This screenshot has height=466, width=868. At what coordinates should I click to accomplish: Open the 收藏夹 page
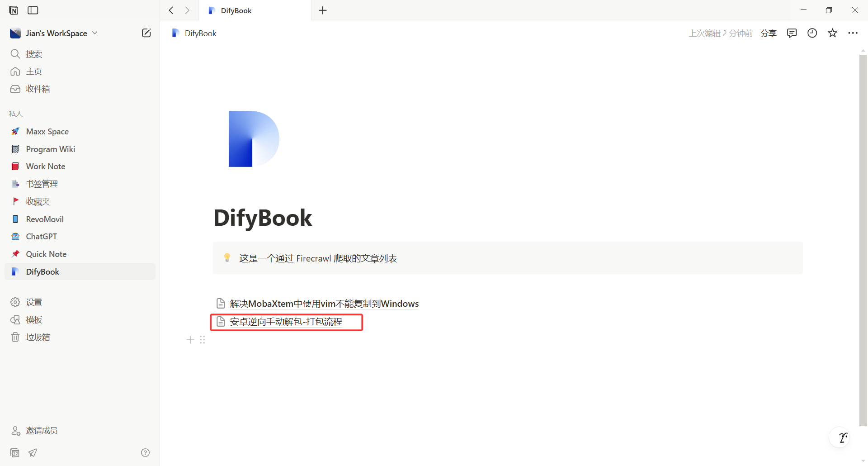pyautogui.click(x=80, y=201)
